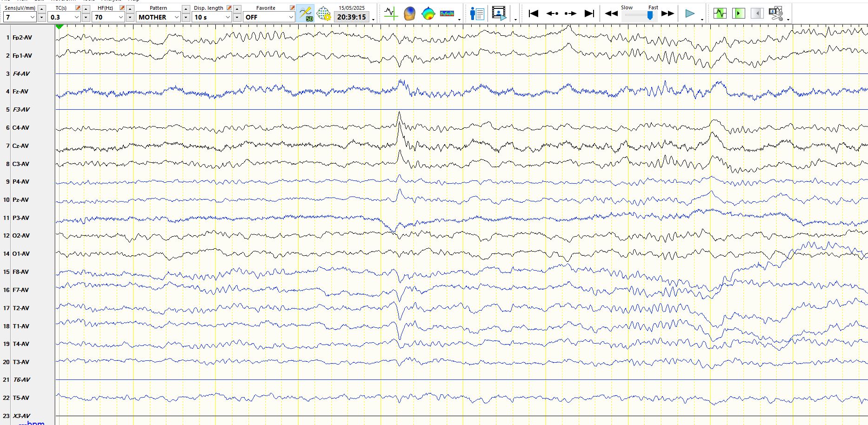
Task: Open the HF(Hz) dropdown showing 70
Action: [x=108, y=17]
